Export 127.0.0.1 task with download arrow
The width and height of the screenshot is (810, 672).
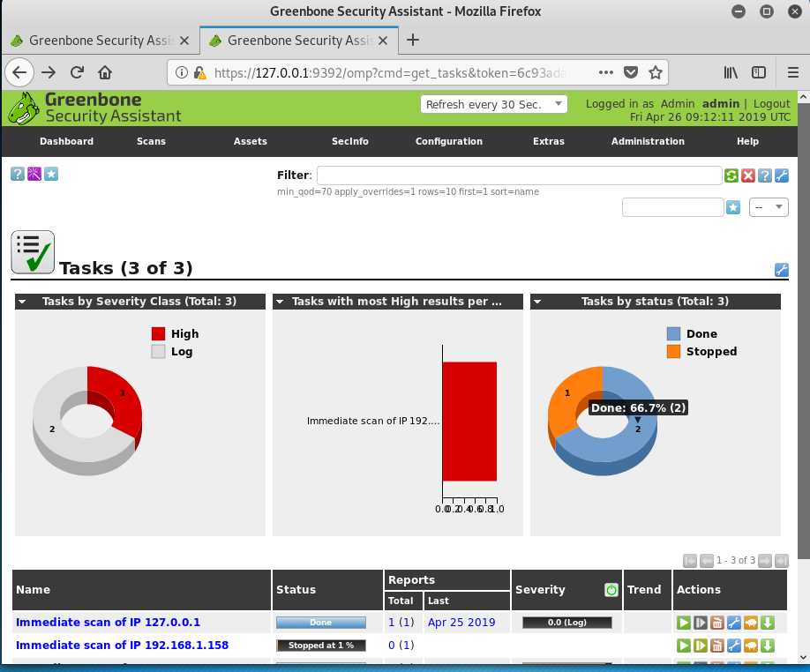pyautogui.click(x=768, y=623)
